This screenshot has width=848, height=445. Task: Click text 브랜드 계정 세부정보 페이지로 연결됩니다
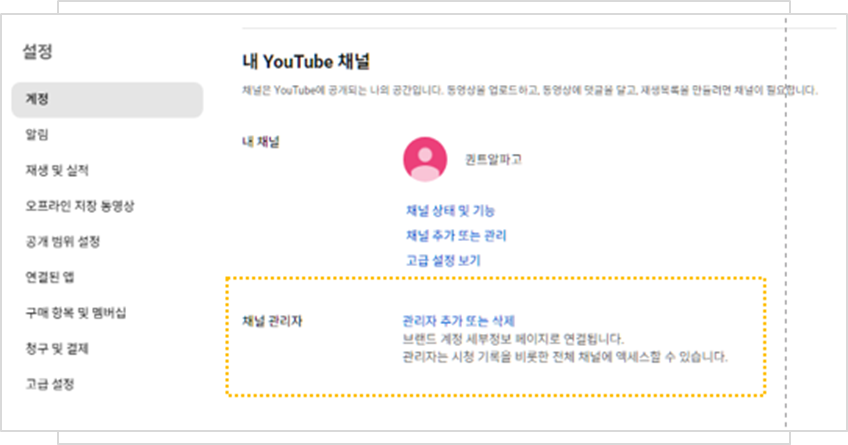coord(513,339)
